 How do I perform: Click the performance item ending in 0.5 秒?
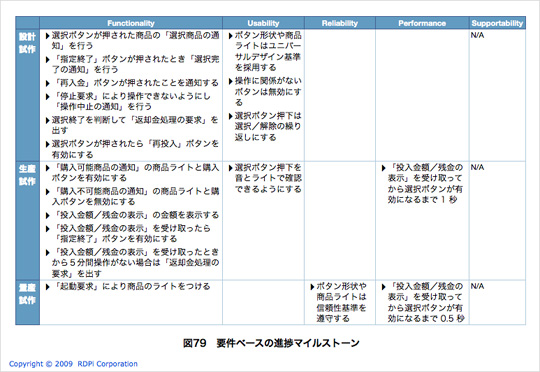[x=423, y=302]
